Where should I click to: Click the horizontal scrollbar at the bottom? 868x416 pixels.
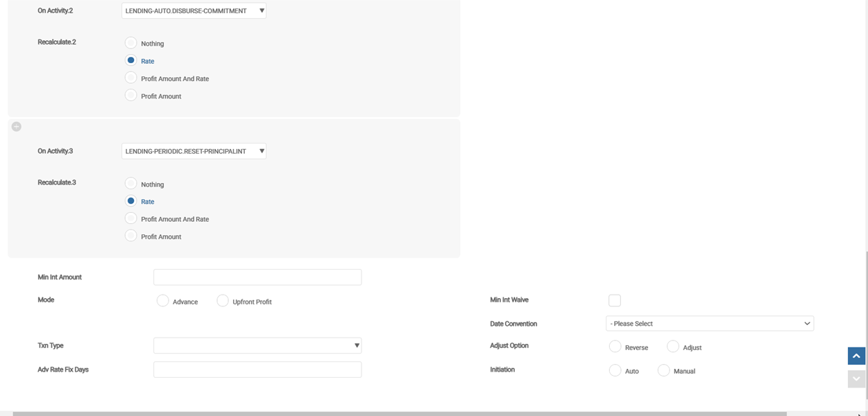click(399, 413)
